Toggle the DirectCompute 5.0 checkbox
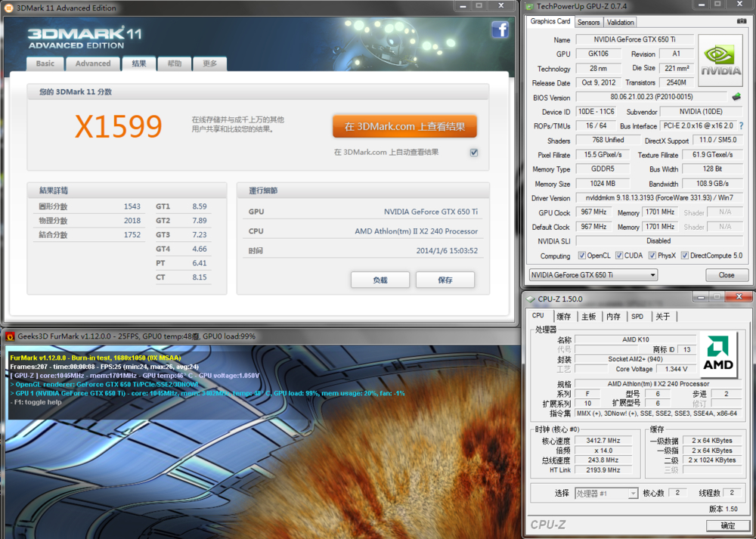This screenshot has height=539, width=756. pyautogui.click(x=685, y=256)
